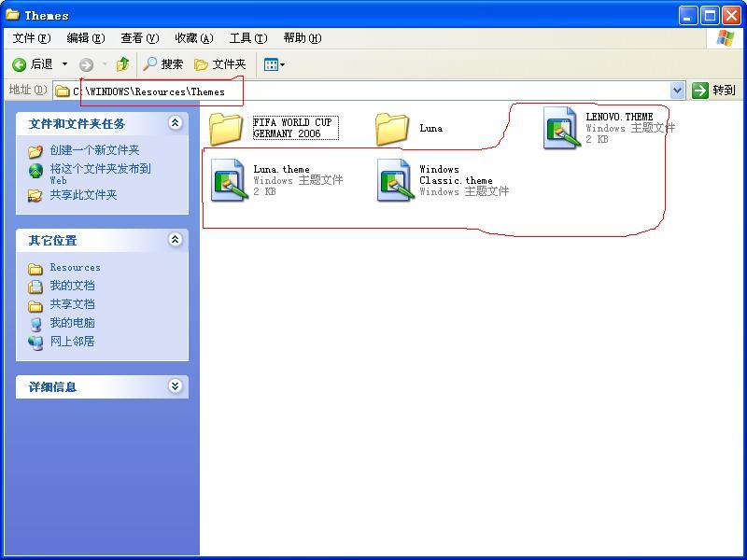This screenshot has height=560, width=747.
Task: Open 我的电脑 link
Action: 73,323
